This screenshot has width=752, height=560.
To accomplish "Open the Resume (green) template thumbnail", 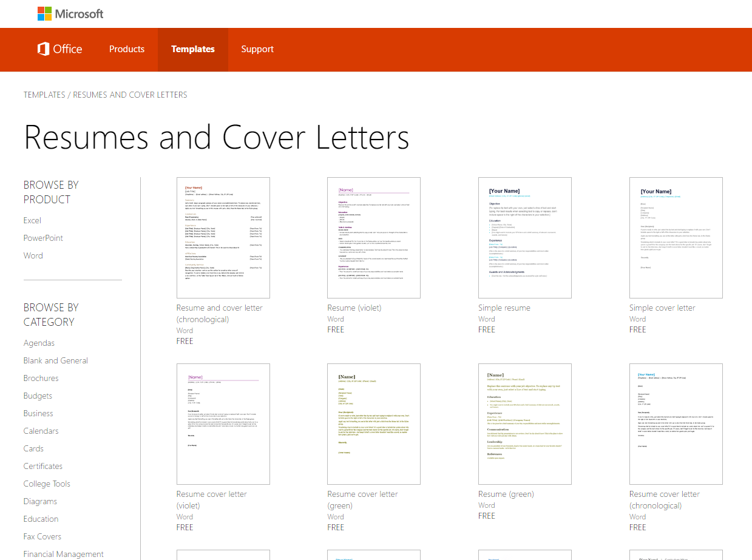I will pos(525,424).
